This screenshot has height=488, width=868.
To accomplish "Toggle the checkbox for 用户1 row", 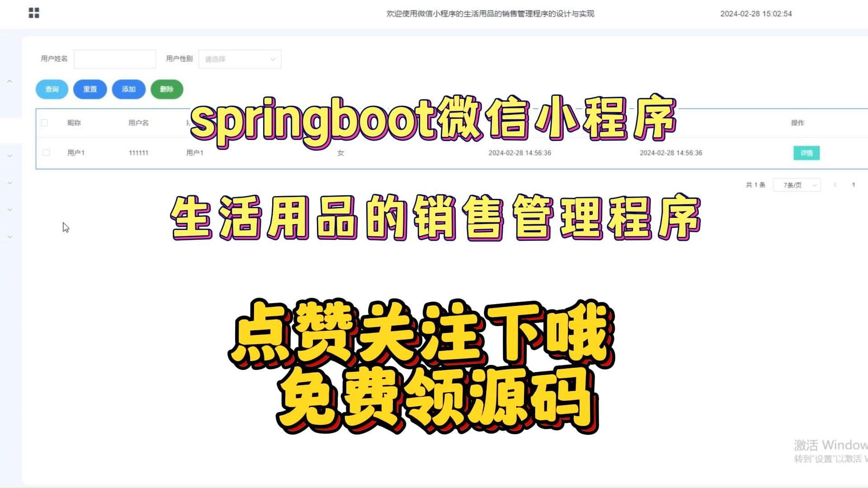I will click(46, 152).
